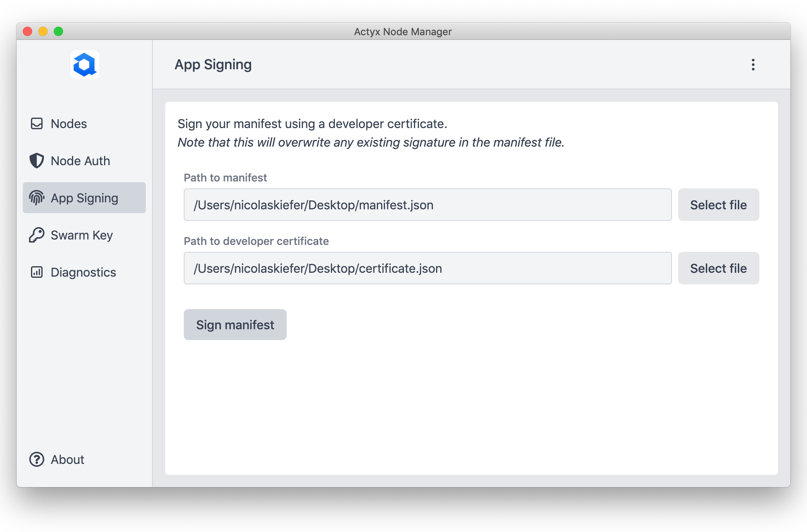Select file for manifest path
Screen dimensions: 807x532
click(718, 205)
